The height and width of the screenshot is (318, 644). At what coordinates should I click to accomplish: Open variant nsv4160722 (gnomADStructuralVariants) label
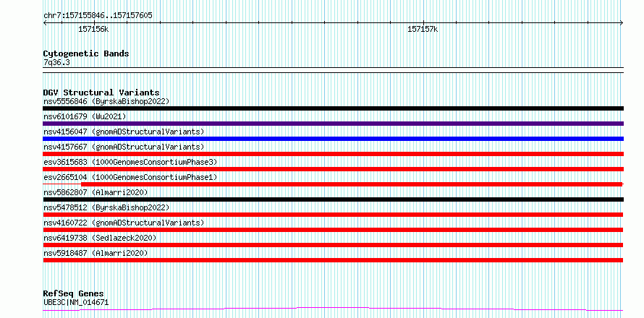(124, 223)
